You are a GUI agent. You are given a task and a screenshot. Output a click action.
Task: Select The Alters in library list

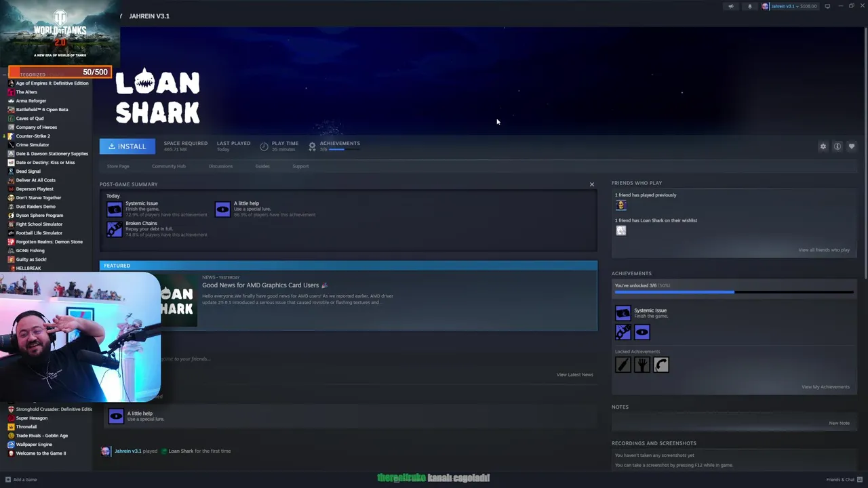[x=26, y=91]
